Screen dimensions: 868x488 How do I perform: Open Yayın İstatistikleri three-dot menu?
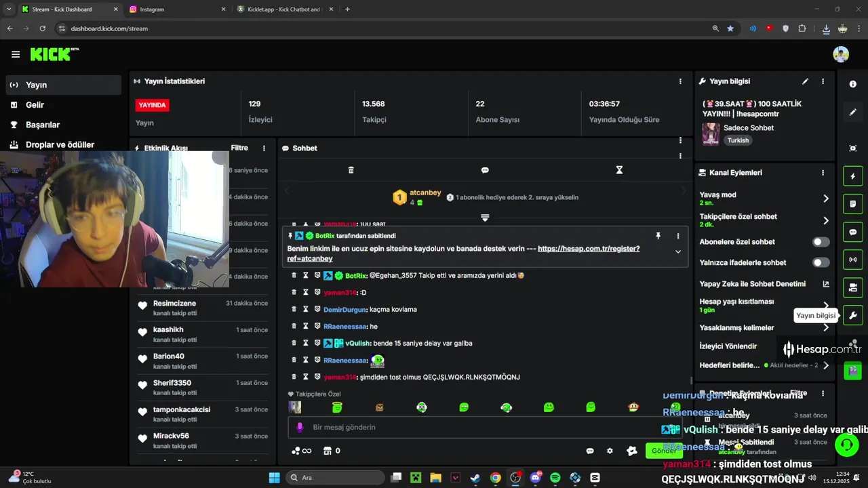(680, 81)
